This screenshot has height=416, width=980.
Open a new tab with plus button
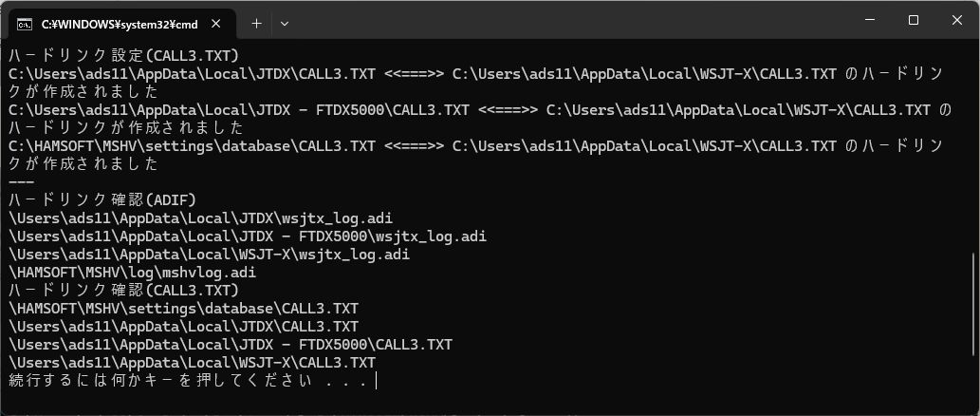(x=256, y=23)
